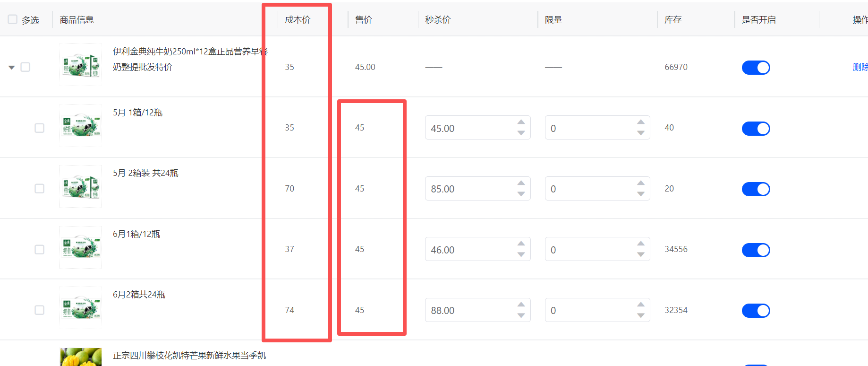Viewport: 868px width, 366px height.
Task: Check the 5月 2箱装 共24瓶 row checkbox
Action: tap(40, 189)
